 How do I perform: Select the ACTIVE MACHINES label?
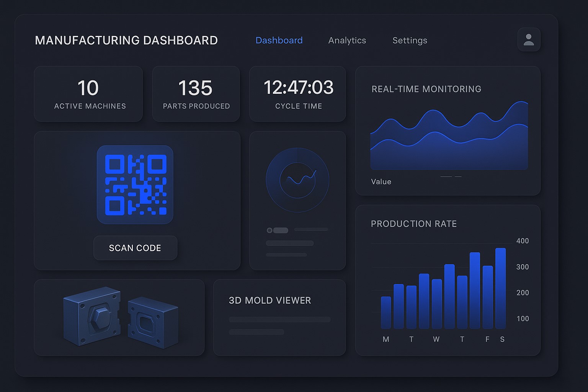click(90, 106)
